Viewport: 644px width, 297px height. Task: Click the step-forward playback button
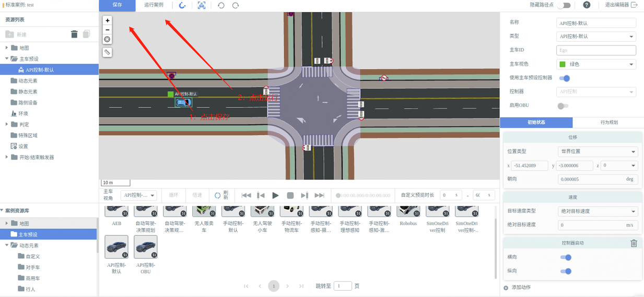[x=305, y=195]
